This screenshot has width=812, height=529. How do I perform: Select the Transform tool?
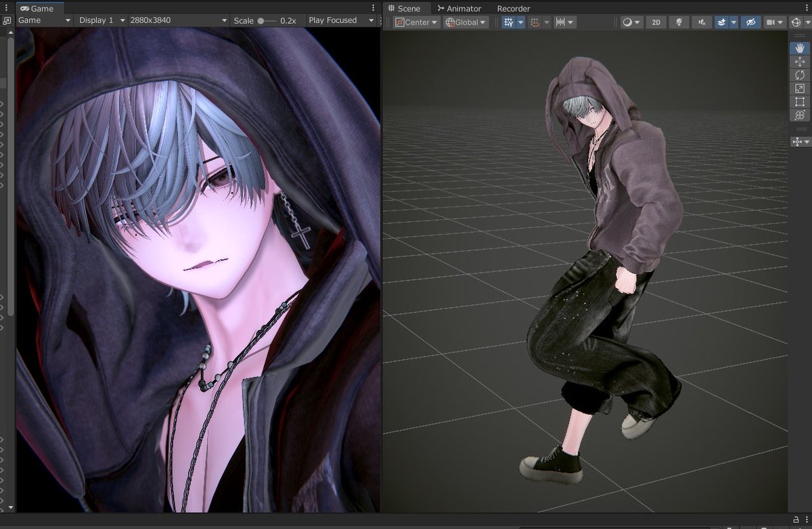pos(800,116)
